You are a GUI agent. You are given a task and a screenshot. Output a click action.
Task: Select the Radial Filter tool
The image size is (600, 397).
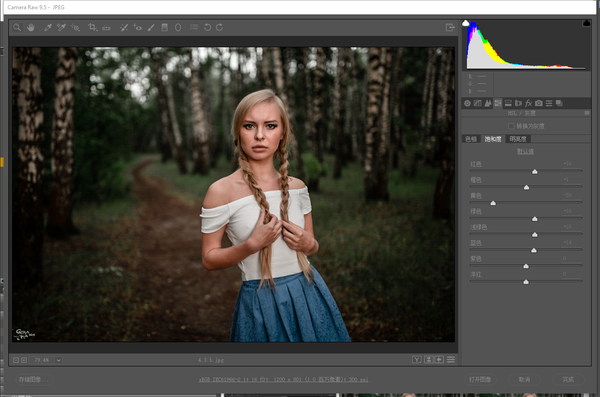point(178,27)
